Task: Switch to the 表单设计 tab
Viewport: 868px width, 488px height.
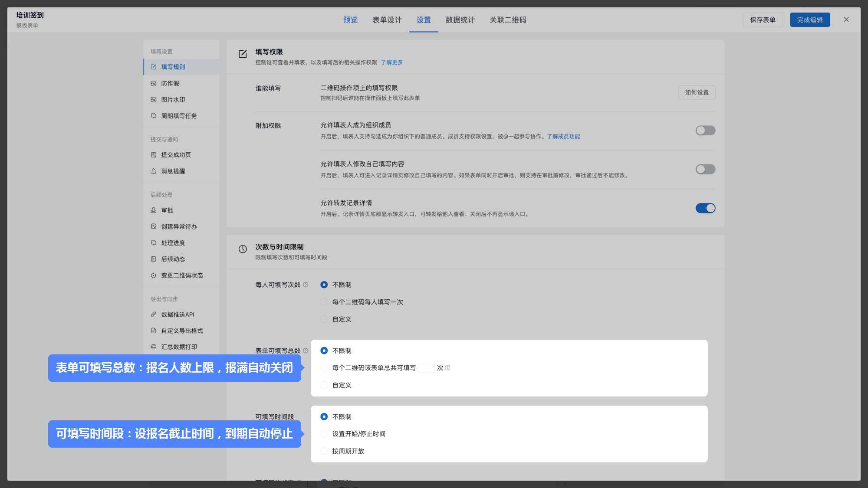Action: (387, 20)
